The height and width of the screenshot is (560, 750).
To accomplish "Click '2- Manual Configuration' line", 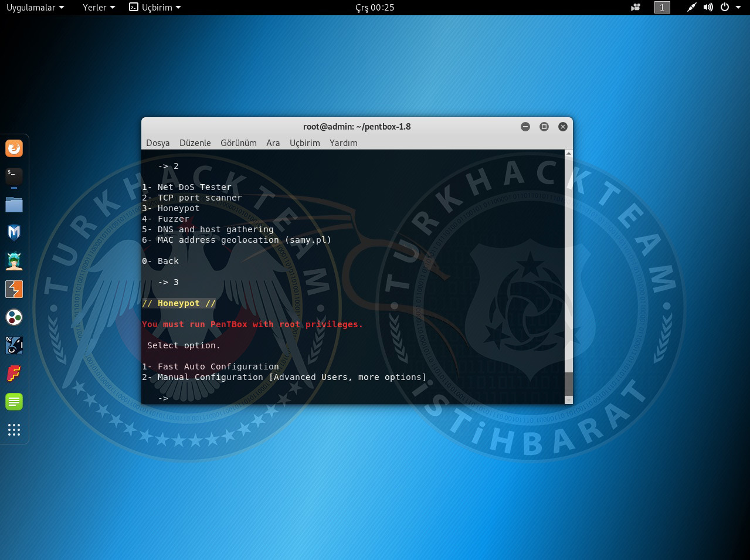I will pos(284,377).
